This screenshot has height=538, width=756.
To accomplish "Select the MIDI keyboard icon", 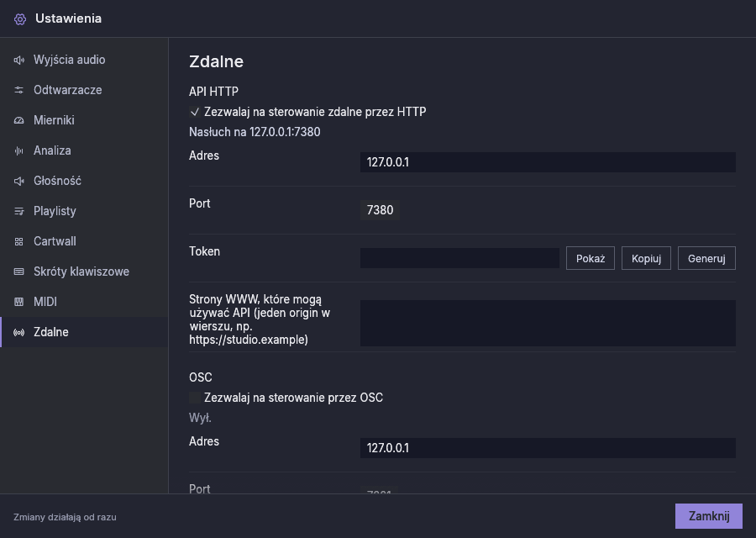I will coord(18,302).
